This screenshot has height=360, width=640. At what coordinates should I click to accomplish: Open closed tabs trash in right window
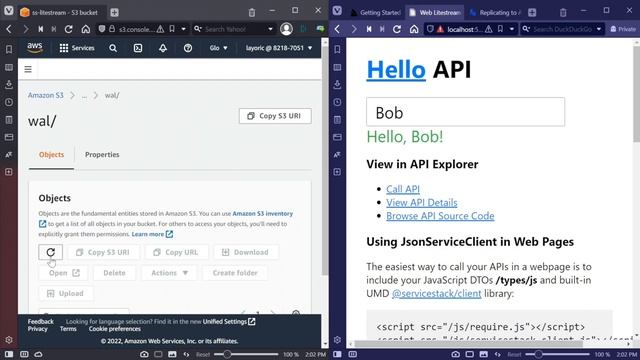click(563, 12)
